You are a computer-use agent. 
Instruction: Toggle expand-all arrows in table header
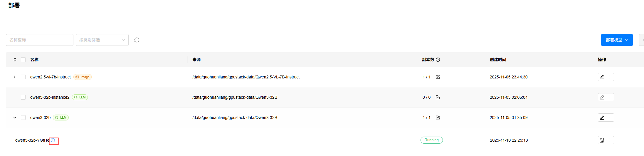[15, 60]
